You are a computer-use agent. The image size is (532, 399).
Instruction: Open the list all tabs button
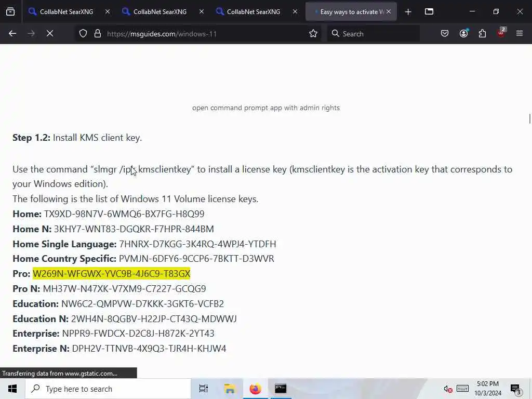pos(429,11)
